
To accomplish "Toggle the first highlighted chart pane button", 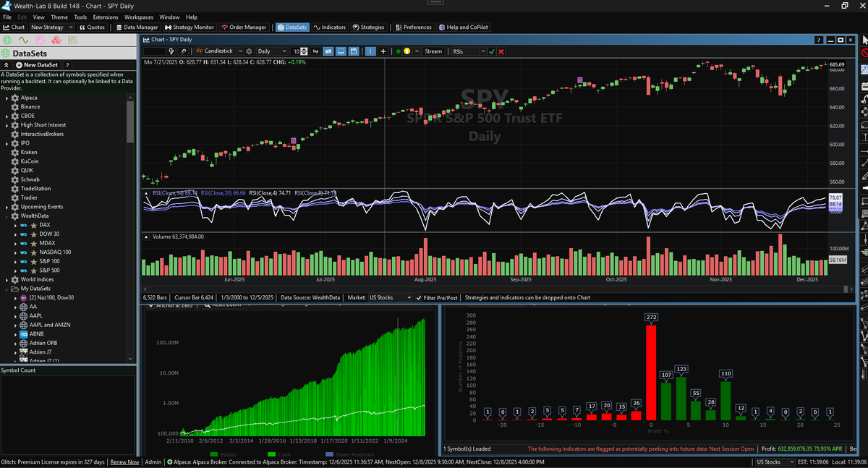I will coord(328,51).
